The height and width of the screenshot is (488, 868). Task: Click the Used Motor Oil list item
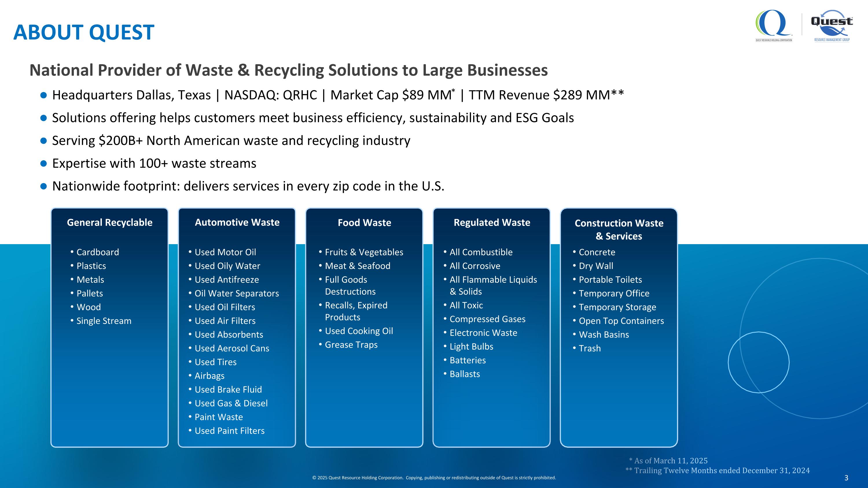point(225,252)
